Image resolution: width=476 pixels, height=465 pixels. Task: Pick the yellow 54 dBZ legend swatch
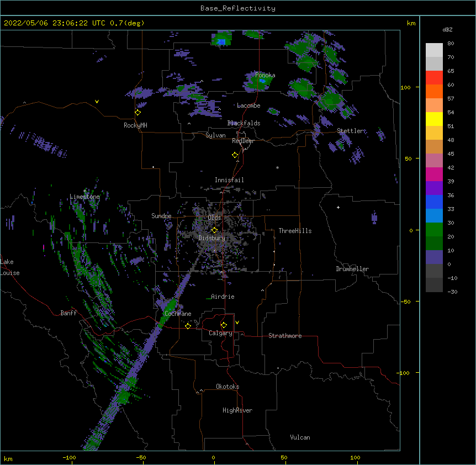(x=434, y=119)
